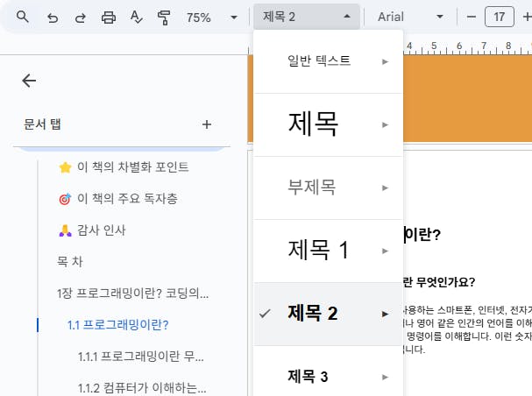The width and height of the screenshot is (532, 396).
Task: Select the checked 제목 2 heading style
Action: (x=328, y=314)
